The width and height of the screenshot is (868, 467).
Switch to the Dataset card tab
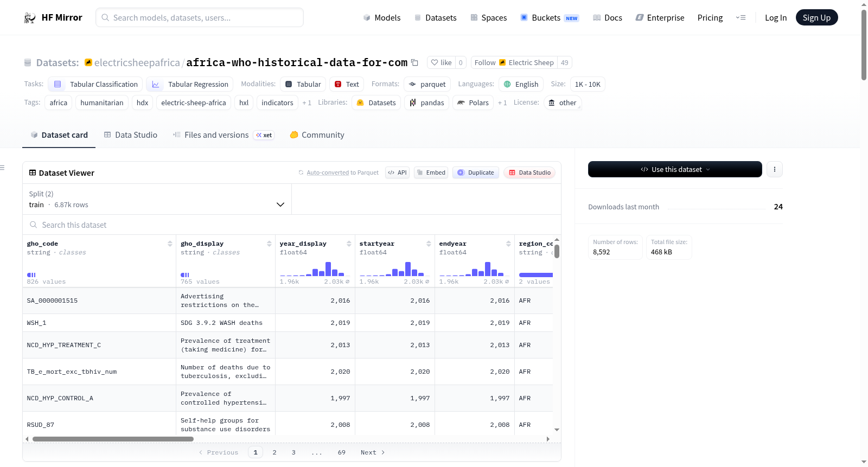(59, 135)
